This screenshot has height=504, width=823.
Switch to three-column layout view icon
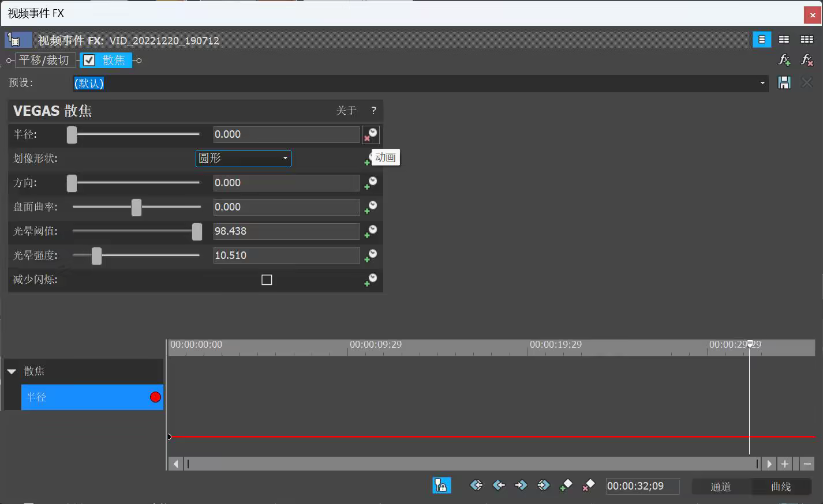click(806, 40)
